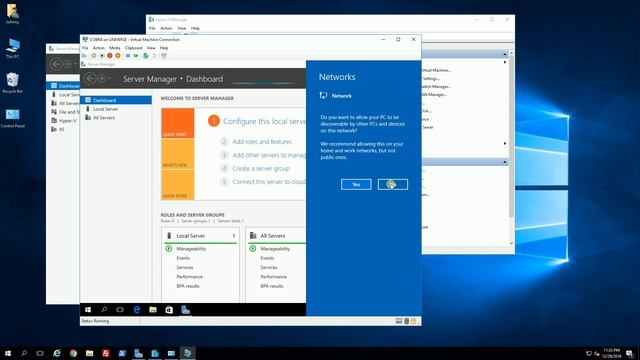Select Hyper-V in background Server Manager sidebar
This screenshot has width=640, height=360.
(x=67, y=121)
